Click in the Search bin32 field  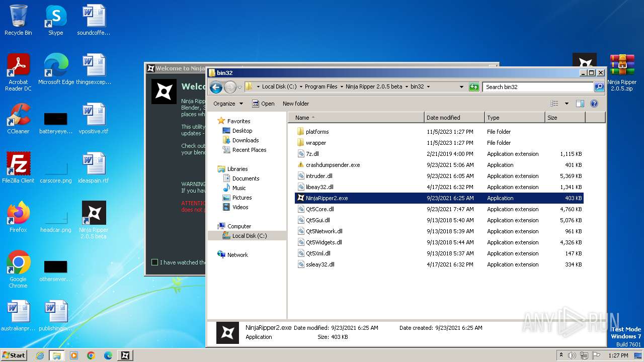tap(537, 87)
